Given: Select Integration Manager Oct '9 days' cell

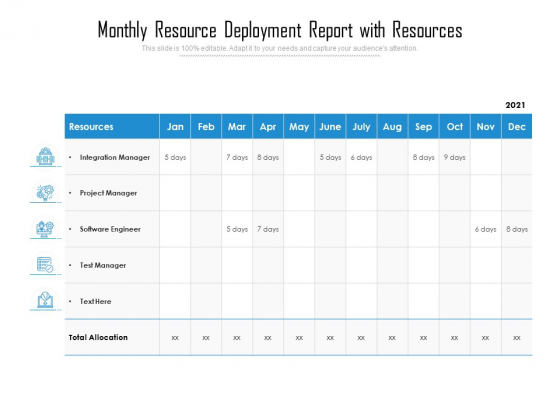Looking at the screenshot, I should coord(455,157).
